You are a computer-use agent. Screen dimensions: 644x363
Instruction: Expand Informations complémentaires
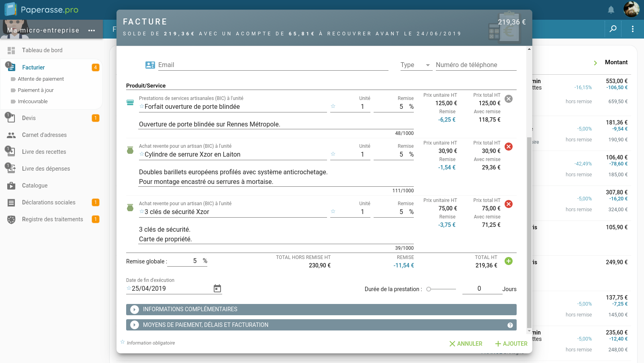coord(134,309)
